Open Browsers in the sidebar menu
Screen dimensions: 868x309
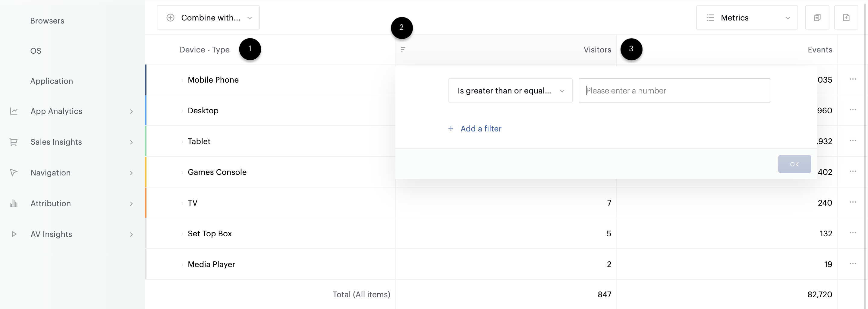tap(47, 21)
